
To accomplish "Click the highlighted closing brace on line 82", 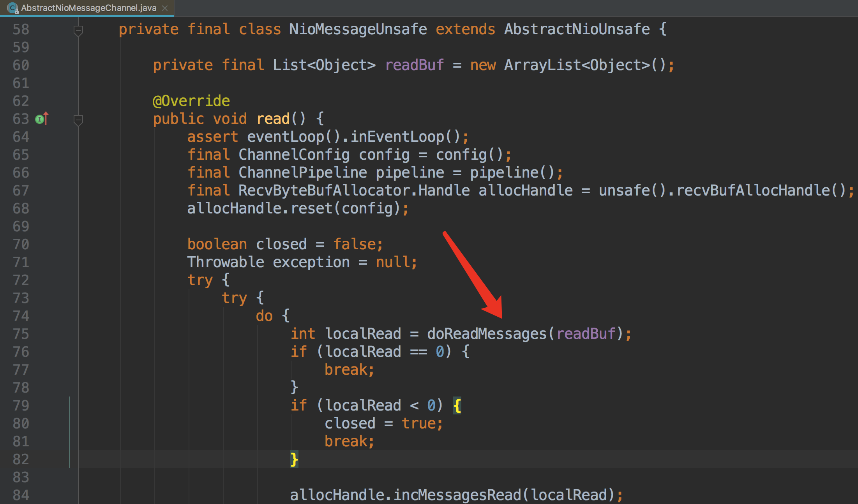I will click(294, 459).
